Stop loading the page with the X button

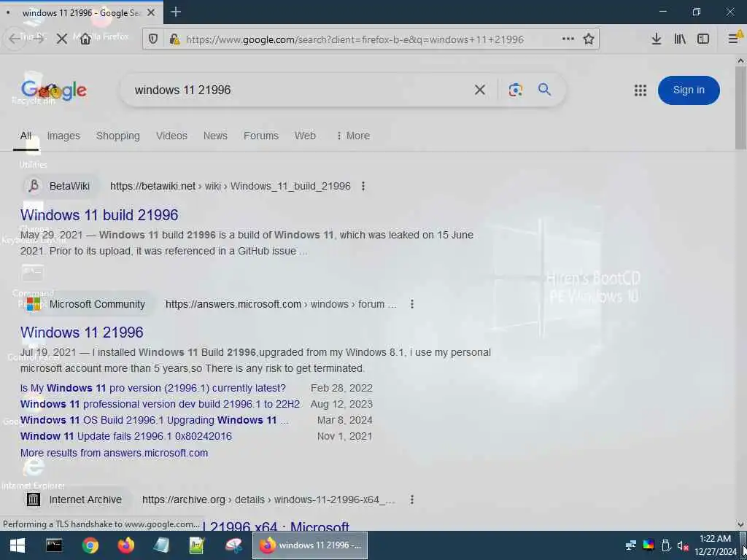pos(61,39)
